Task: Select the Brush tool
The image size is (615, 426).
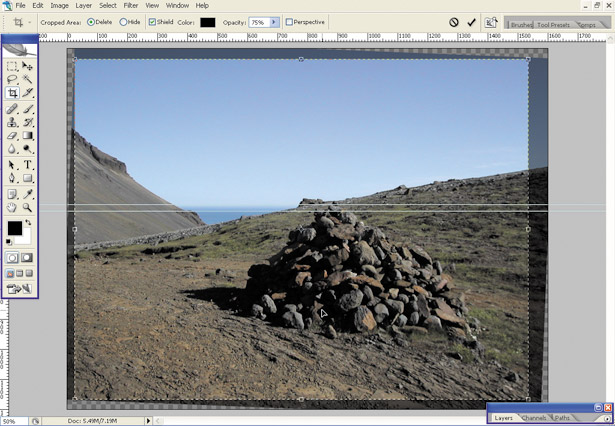Action: pyautogui.click(x=27, y=109)
